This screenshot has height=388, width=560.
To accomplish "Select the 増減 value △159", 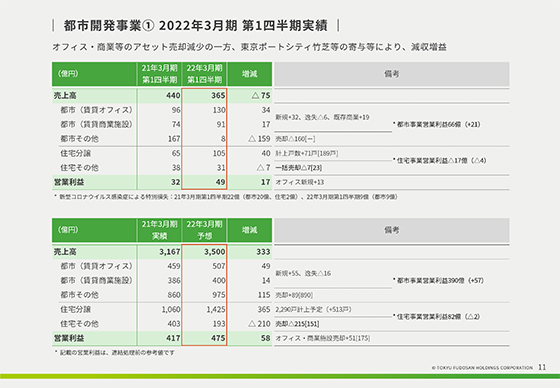I will coord(260,139).
